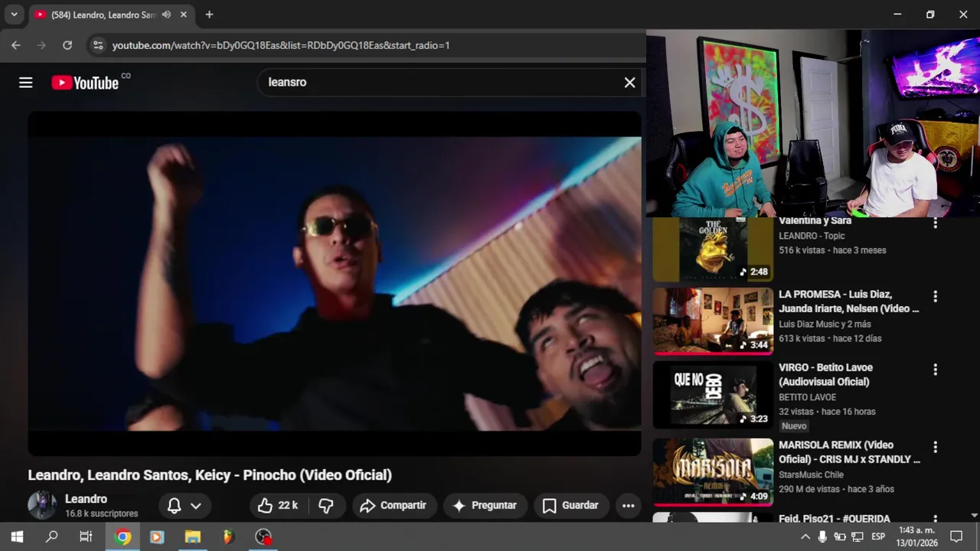
Task: Dislike the video with thumbs down icon
Action: pos(326,506)
